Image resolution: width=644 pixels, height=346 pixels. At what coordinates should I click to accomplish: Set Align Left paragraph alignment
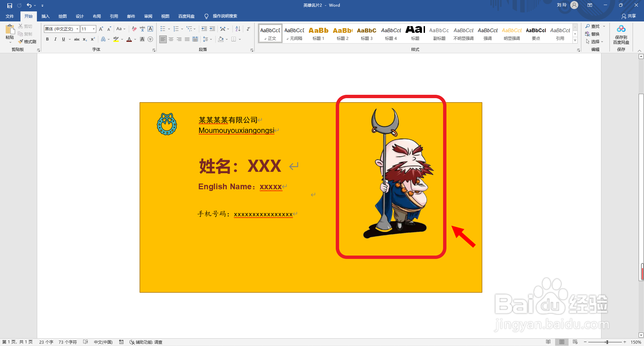click(163, 39)
